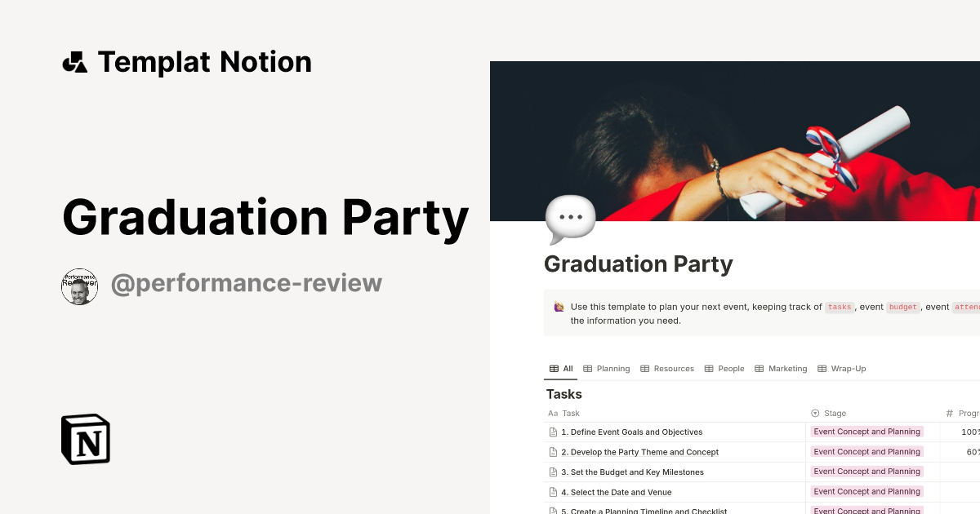Click the Graduation Party page title
The width and height of the screenshot is (980, 514).
tap(639, 264)
